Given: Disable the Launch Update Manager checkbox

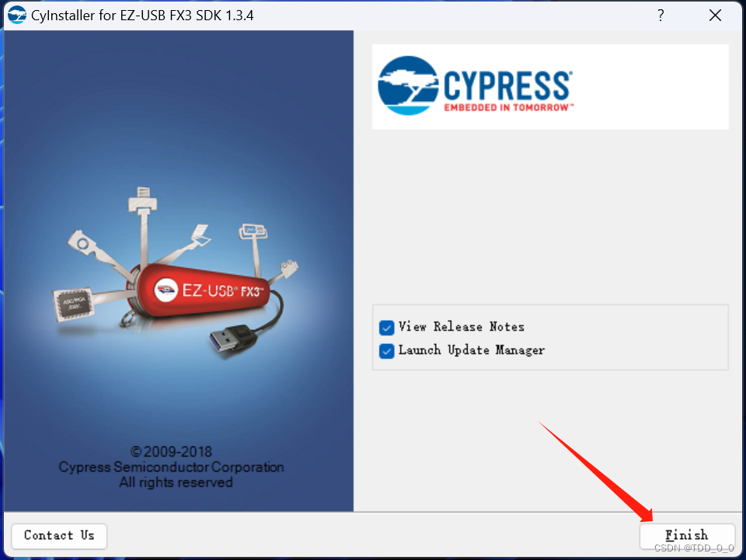Looking at the screenshot, I should [x=386, y=351].
